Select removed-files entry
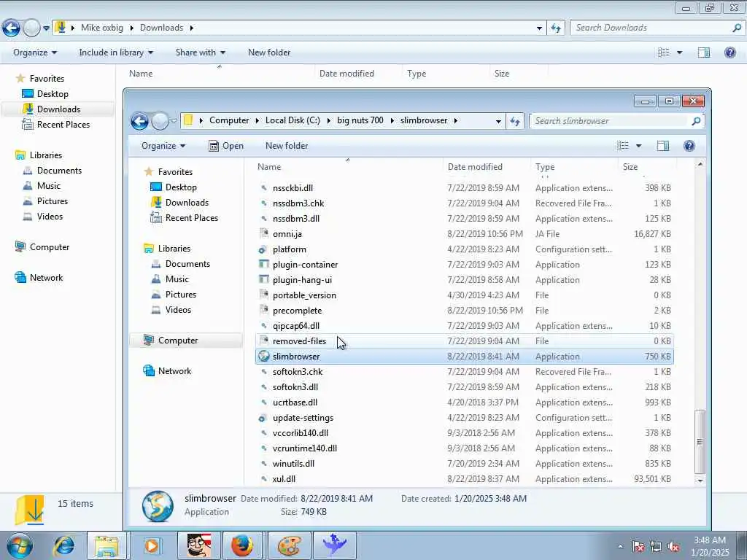 point(465,341)
